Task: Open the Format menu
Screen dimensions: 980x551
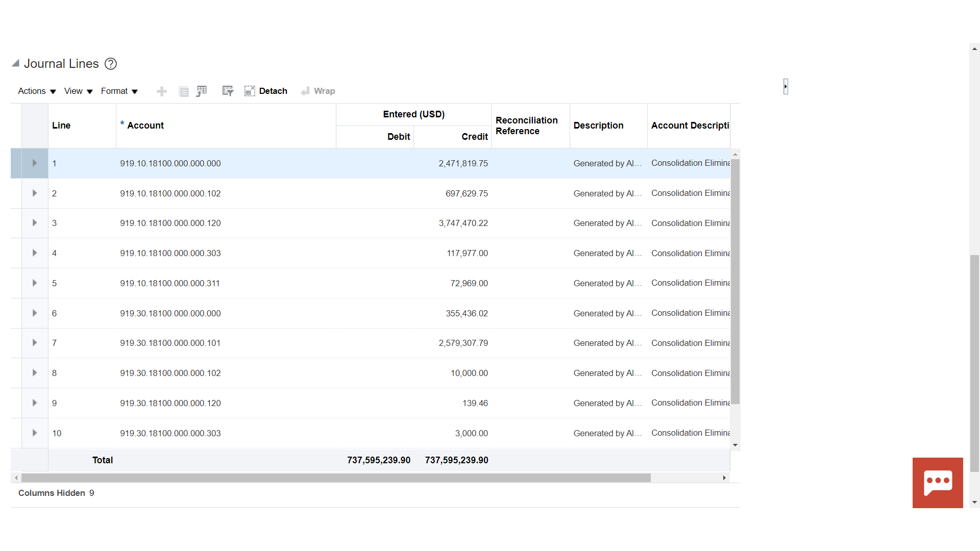Action: point(119,91)
